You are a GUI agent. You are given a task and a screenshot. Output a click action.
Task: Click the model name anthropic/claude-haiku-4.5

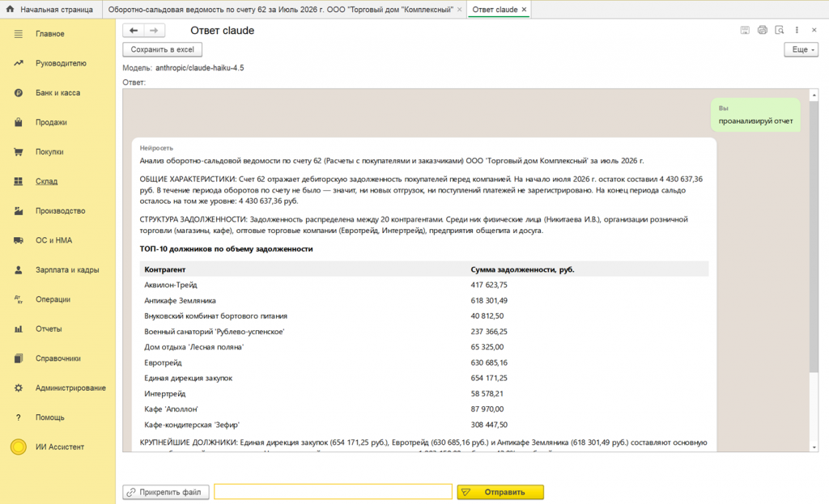(x=200, y=68)
